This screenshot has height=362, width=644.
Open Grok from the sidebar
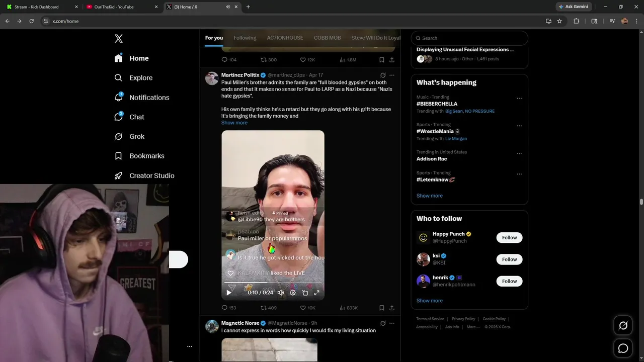(x=129, y=136)
